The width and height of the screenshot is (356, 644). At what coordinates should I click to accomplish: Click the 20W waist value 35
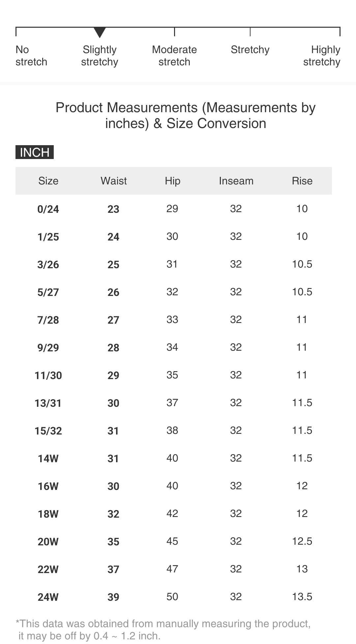coord(113,542)
